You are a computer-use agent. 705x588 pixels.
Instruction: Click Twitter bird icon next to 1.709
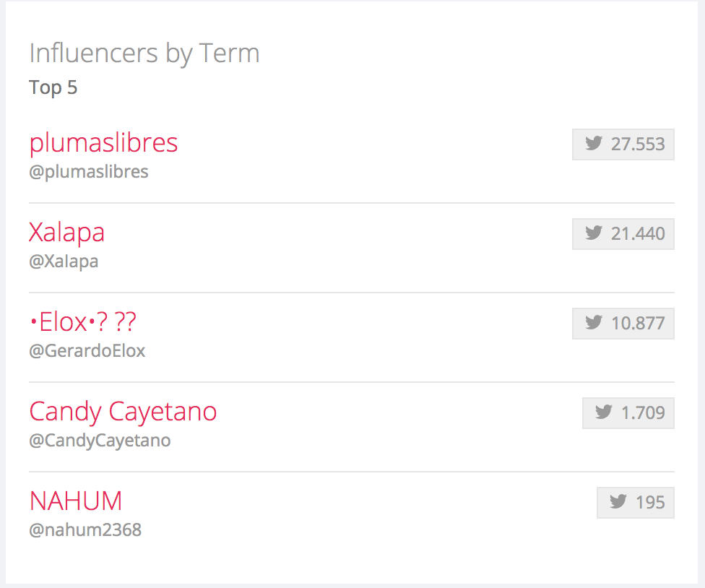[x=604, y=412]
